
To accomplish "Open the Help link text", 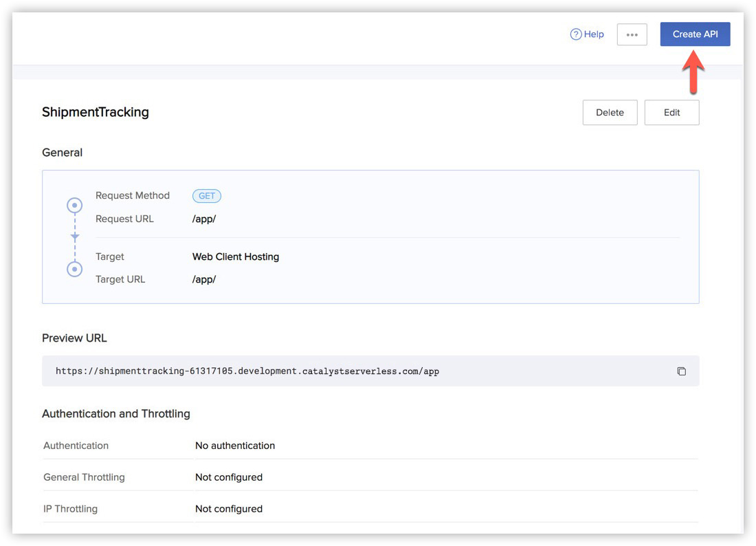I will tap(594, 34).
